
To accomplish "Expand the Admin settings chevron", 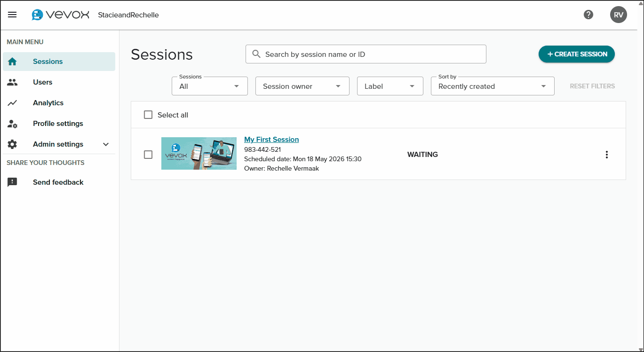I will (106, 144).
